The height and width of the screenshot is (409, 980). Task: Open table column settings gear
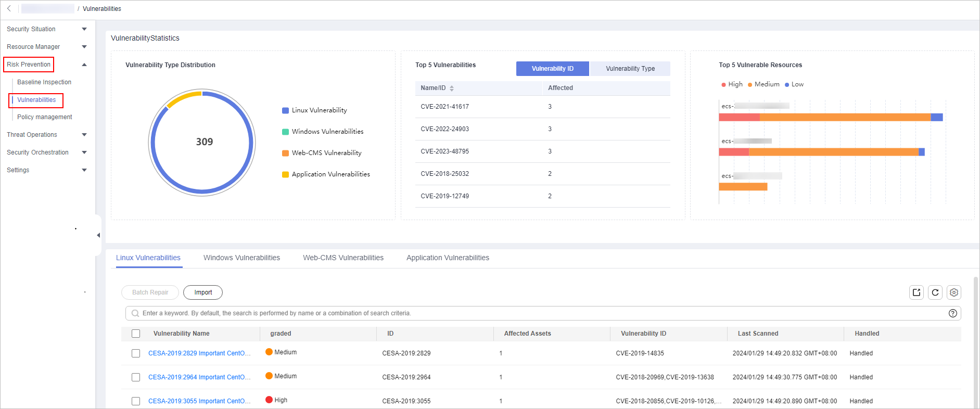(x=953, y=292)
